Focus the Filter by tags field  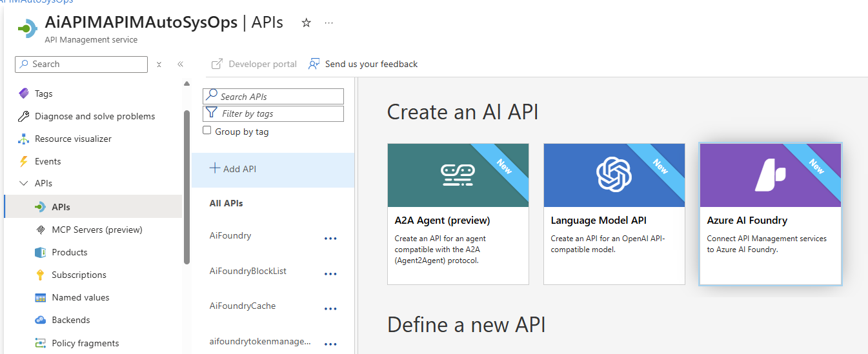click(273, 113)
